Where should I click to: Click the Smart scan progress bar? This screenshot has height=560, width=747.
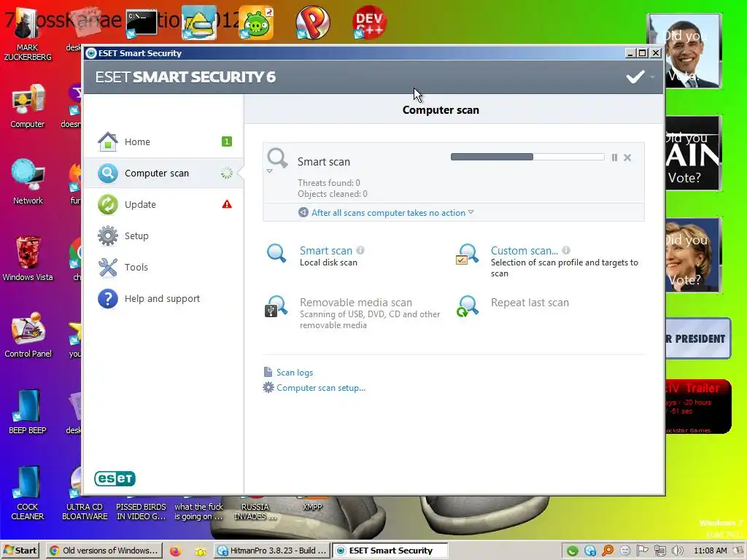[527, 157]
